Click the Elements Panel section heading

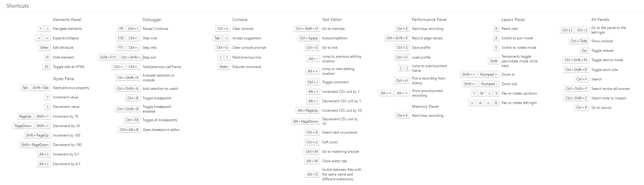(x=67, y=20)
